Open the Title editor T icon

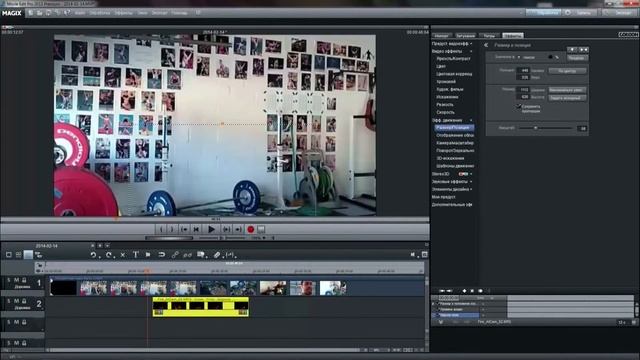coord(136,255)
